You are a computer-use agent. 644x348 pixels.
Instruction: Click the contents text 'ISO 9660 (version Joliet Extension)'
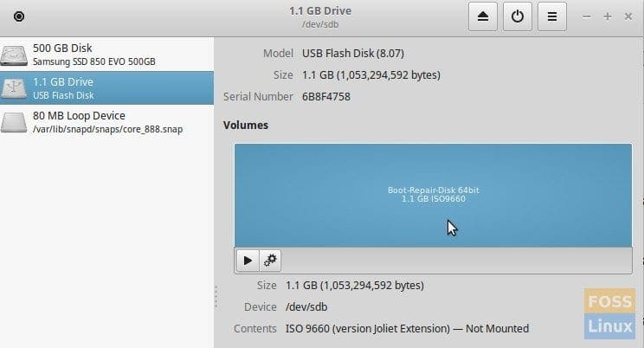point(368,329)
